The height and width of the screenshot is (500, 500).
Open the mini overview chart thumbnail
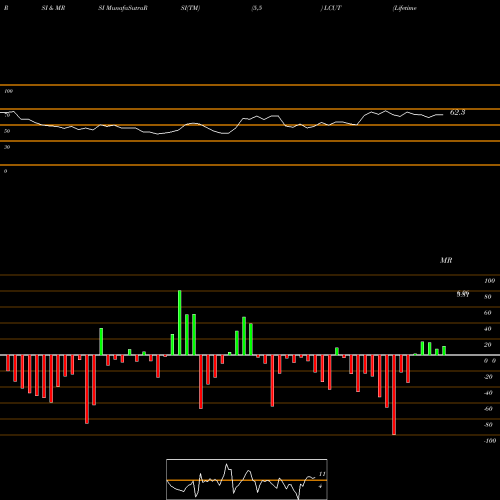[247, 479]
